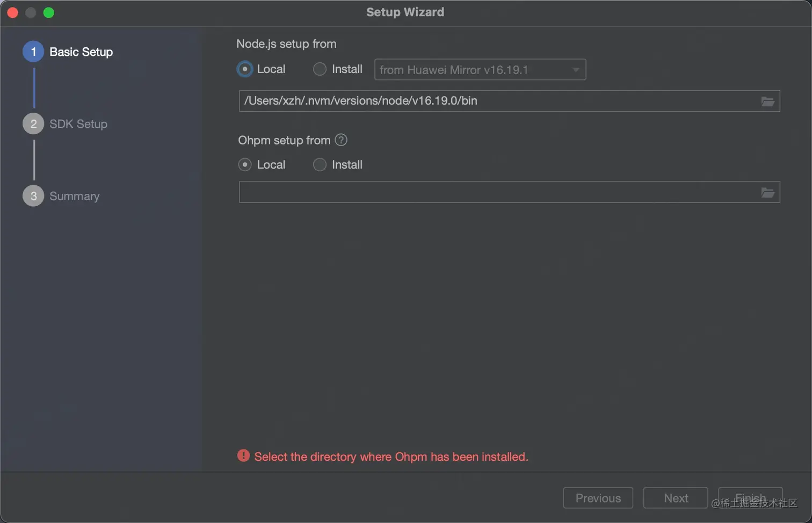Select Local radio for Node.js setup
This screenshot has width=812, height=523.
(245, 69)
